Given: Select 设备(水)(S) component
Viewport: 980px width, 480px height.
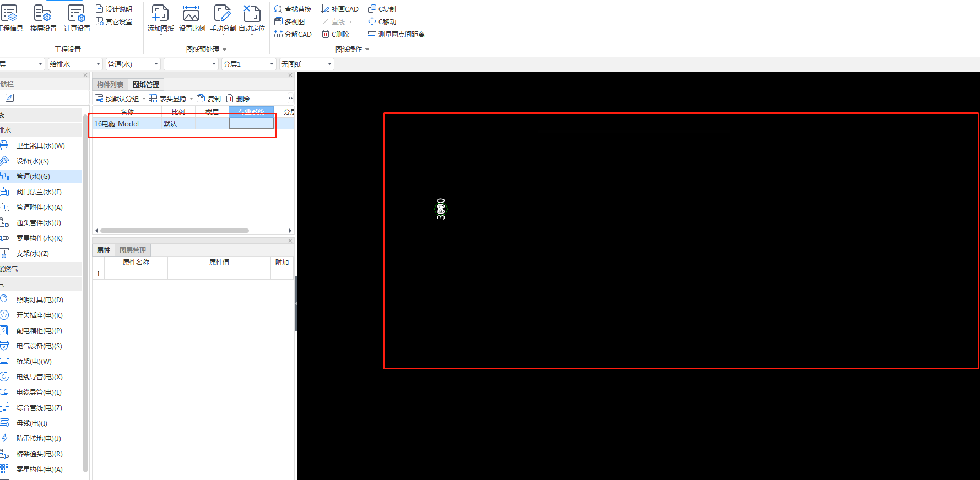Looking at the screenshot, I should point(41,161).
